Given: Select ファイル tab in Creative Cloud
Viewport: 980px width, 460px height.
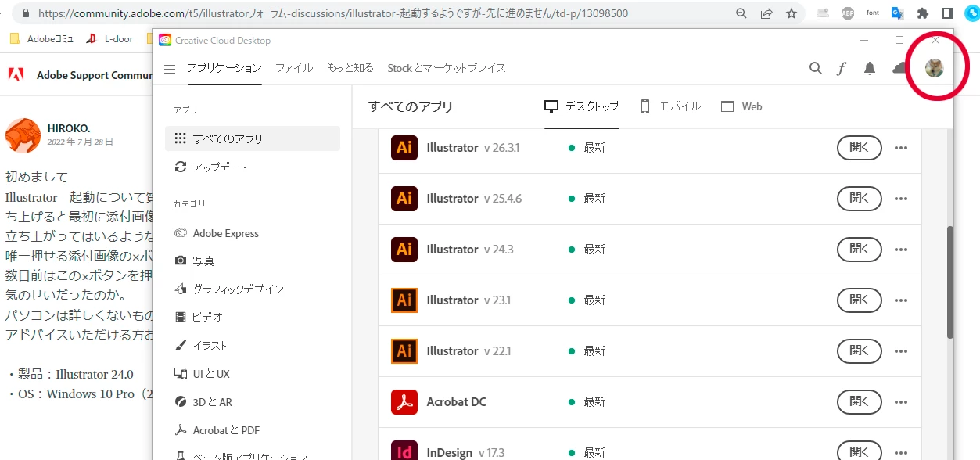Looking at the screenshot, I should point(294,68).
